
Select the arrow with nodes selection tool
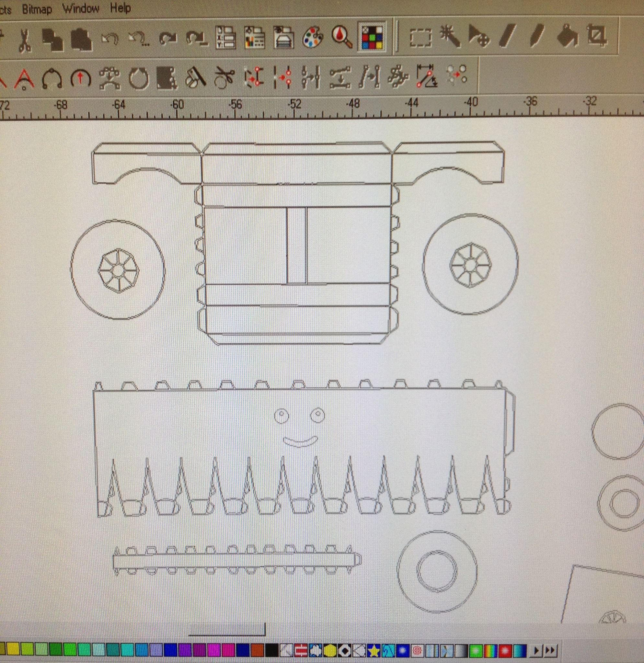[x=479, y=36]
